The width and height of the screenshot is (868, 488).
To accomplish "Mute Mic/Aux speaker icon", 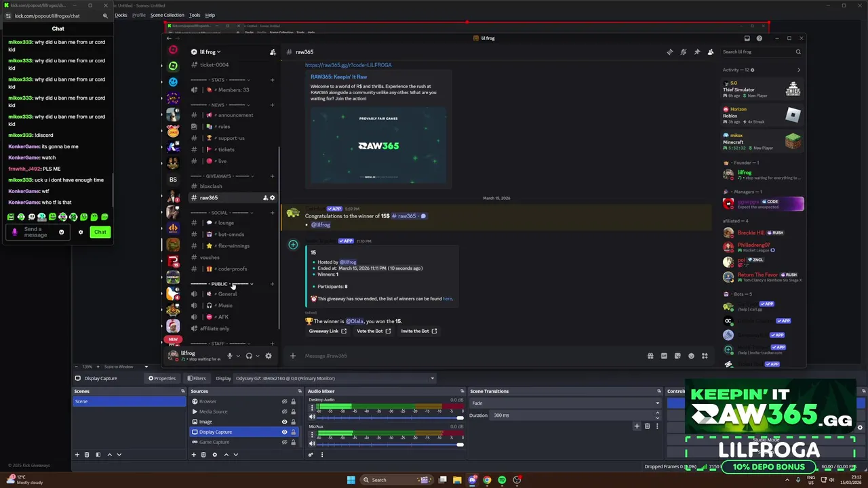I will (312, 444).
